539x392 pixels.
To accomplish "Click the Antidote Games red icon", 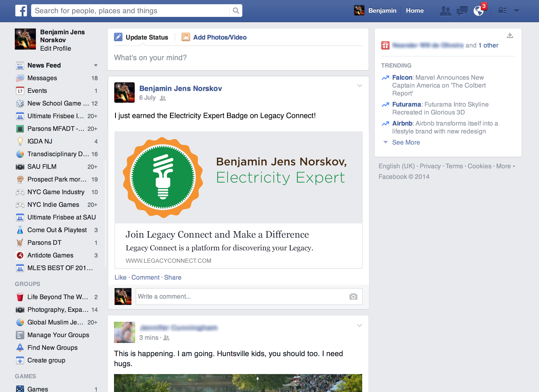I will (x=20, y=255).
